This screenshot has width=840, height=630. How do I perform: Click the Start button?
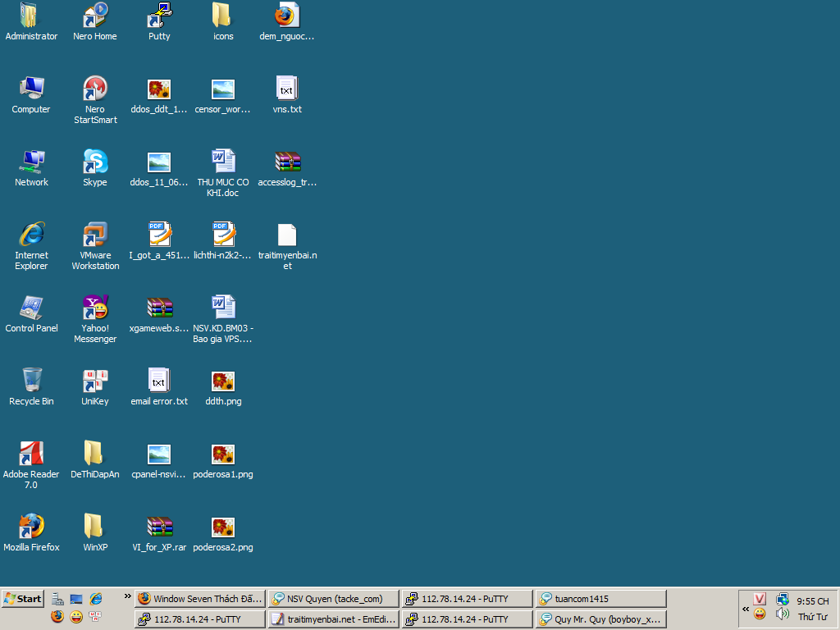click(x=23, y=599)
